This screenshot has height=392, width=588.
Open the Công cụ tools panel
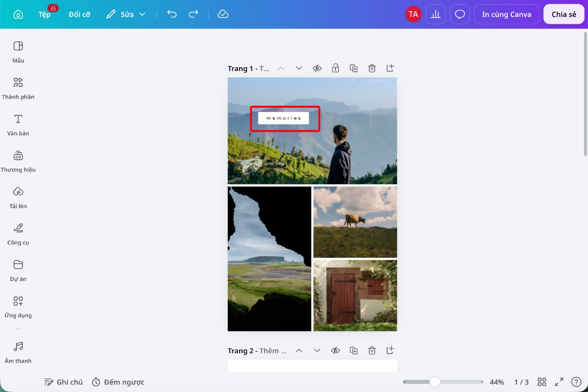coord(18,234)
